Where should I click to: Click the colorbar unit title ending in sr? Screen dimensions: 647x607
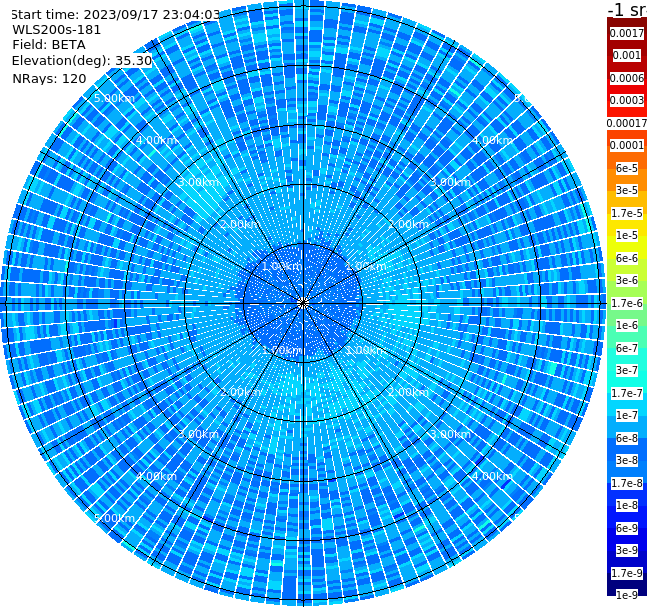click(x=627, y=9)
